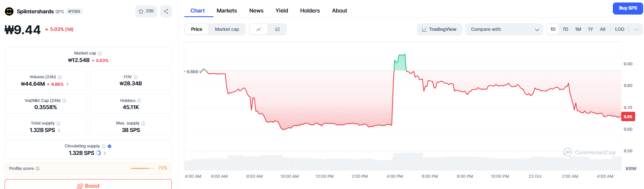This screenshot has width=644, height=189.
Task: Click the ₩9.44 price value
Action: (23, 30)
